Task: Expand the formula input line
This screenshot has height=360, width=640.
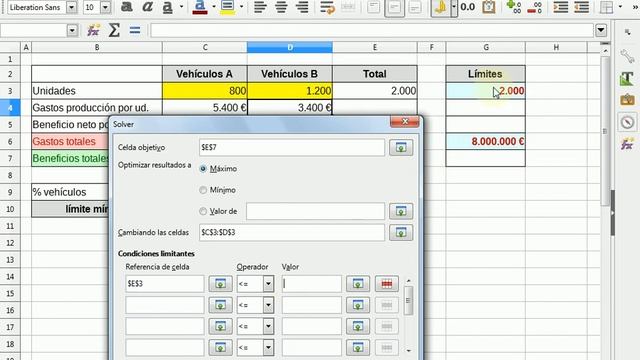Action: coord(601,30)
